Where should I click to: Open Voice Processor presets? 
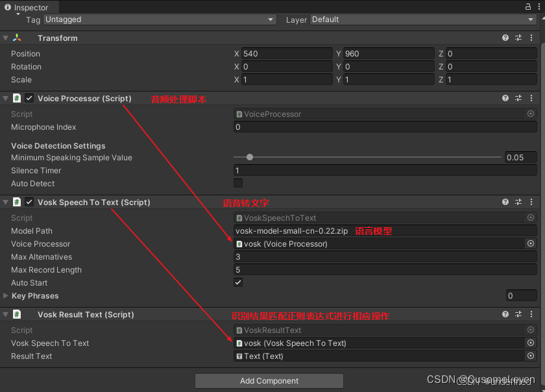point(518,99)
